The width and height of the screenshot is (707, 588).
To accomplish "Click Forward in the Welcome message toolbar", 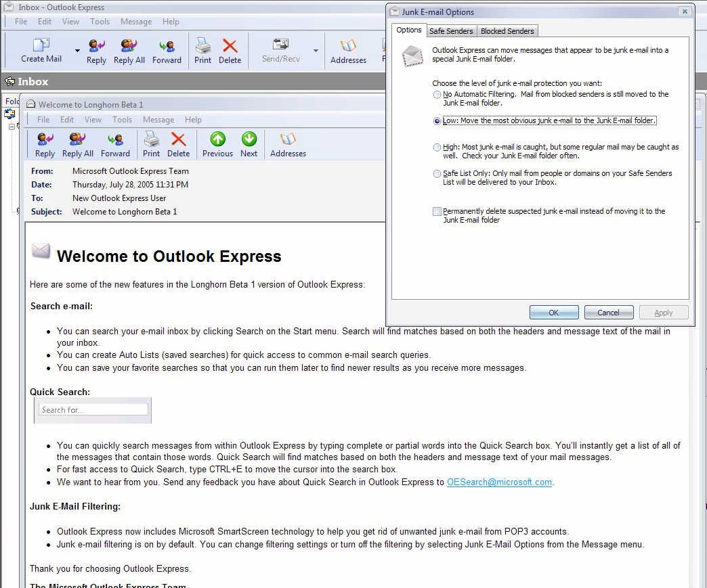I will (115, 145).
